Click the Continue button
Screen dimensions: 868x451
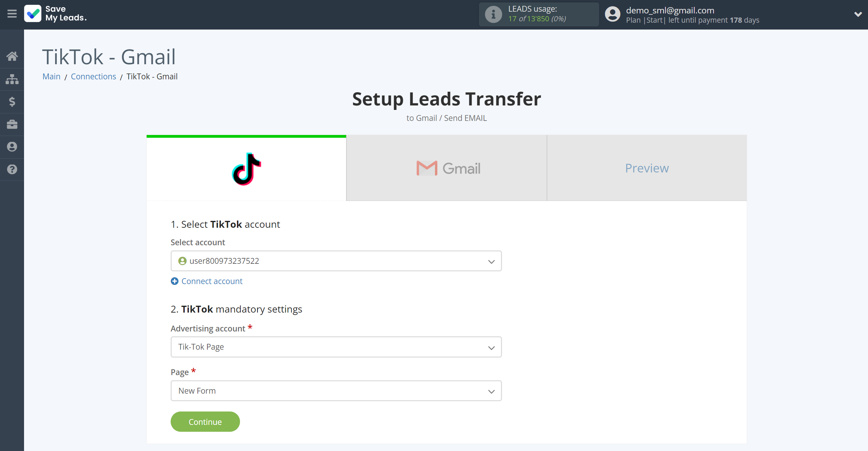coord(205,421)
